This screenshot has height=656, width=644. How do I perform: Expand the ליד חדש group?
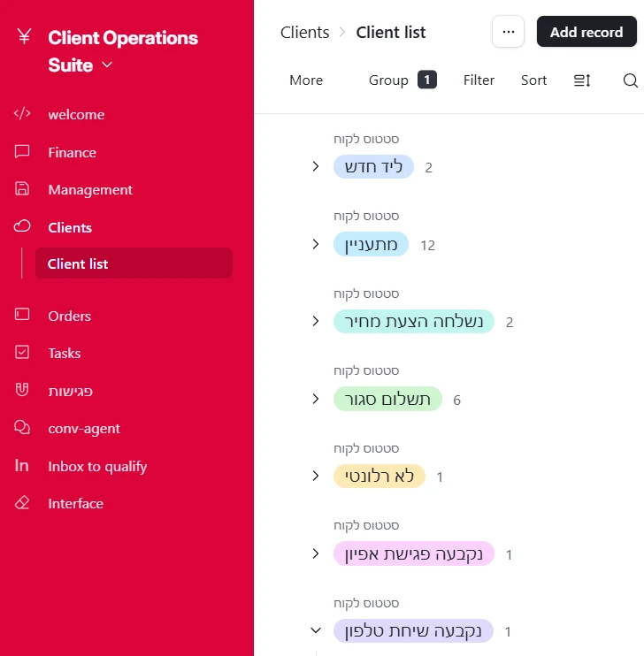pos(316,166)
